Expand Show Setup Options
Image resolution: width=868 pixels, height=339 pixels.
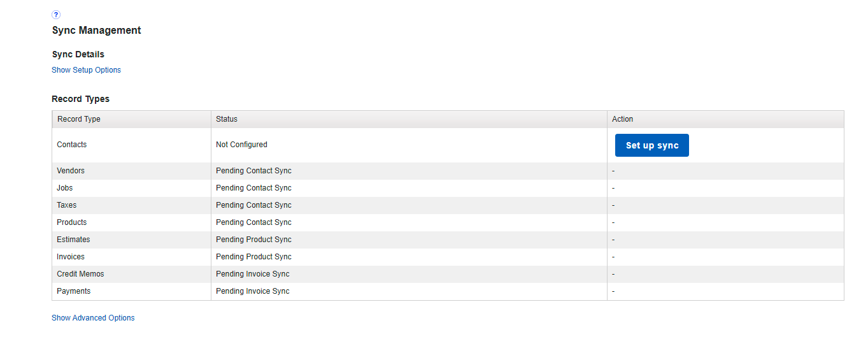point(86,70)
